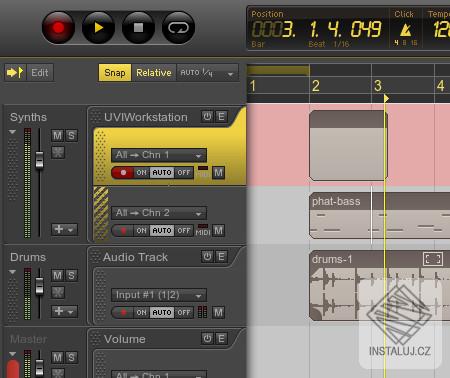The width and height of the screenshot is (450, 378).
Task: Solo the Synths mixer strip
Action: tap(71, 136)
